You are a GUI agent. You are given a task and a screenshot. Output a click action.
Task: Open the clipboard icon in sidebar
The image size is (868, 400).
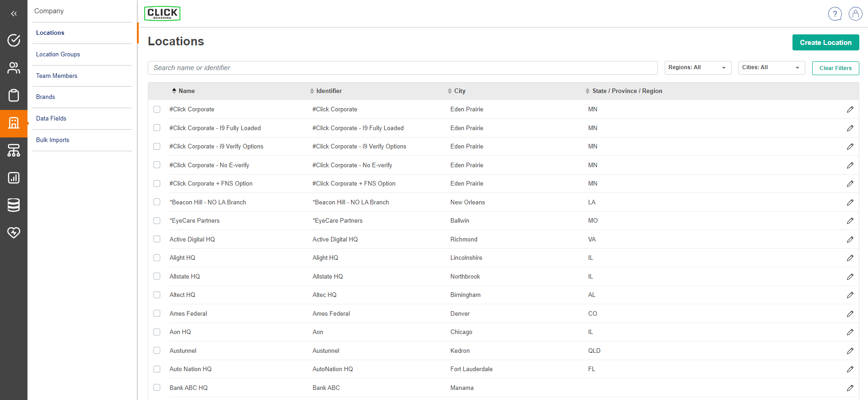(14, 95)
